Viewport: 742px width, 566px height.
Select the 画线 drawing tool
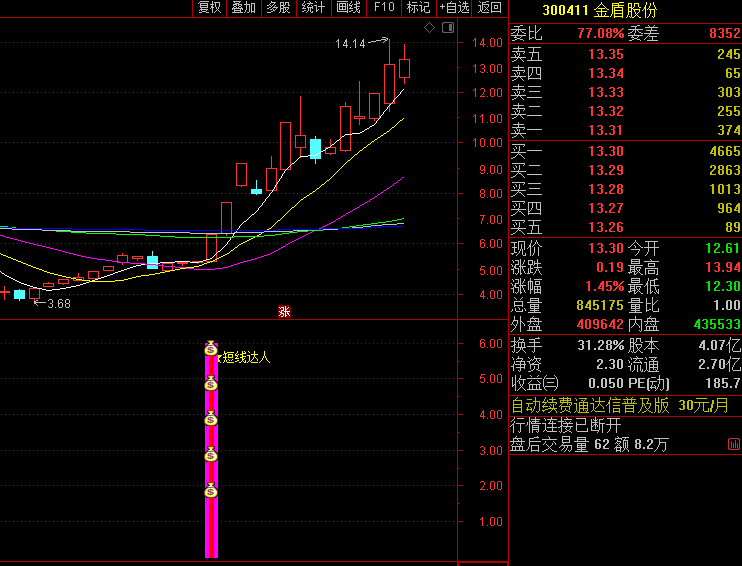click(x=348, y=8)
